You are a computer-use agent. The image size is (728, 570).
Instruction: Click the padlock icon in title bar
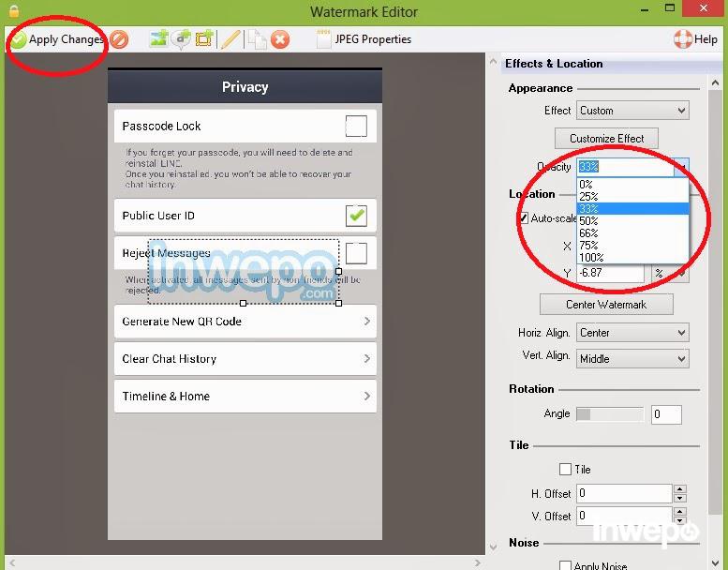[14, 10]
